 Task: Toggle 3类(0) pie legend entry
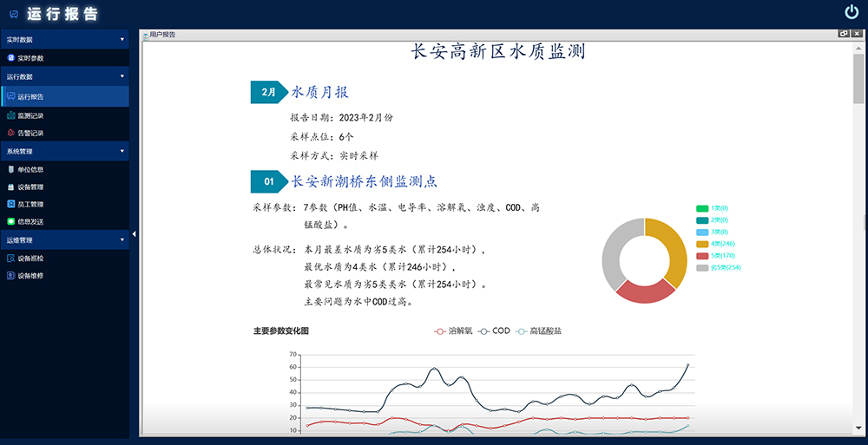coord(712,232)
